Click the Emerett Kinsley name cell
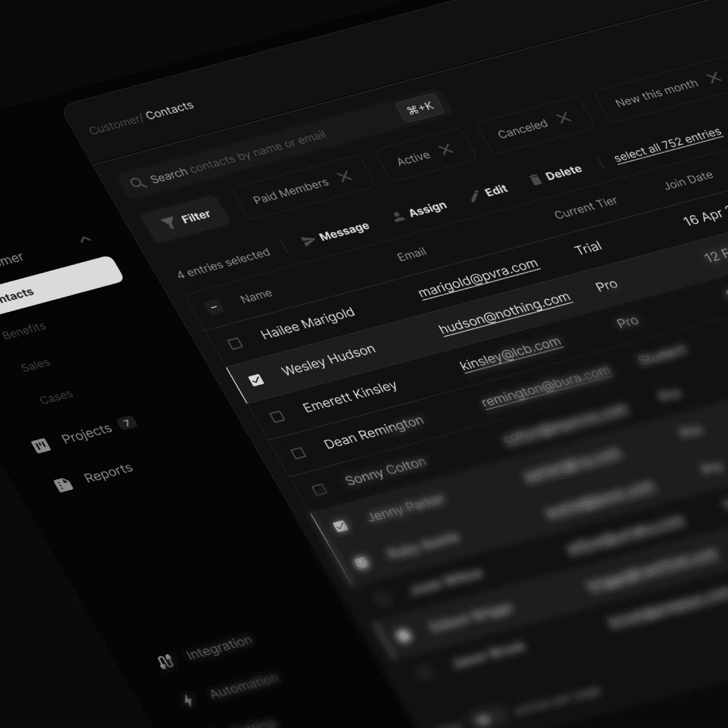 (350, 396)
